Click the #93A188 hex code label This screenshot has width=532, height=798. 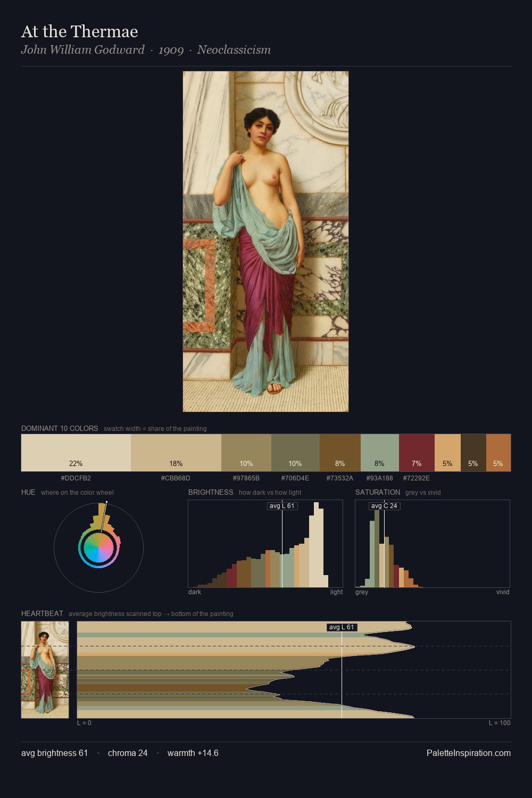380,478
